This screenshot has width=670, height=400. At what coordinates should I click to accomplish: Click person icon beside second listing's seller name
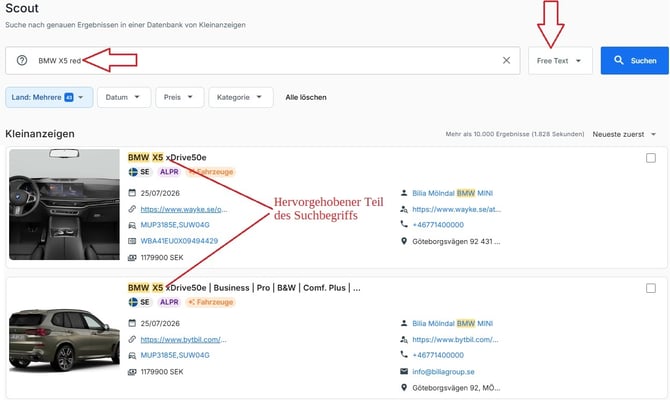[x=404, y=323]
